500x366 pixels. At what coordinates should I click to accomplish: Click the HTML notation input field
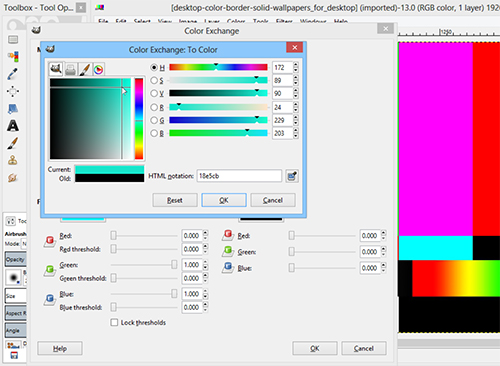239,176
